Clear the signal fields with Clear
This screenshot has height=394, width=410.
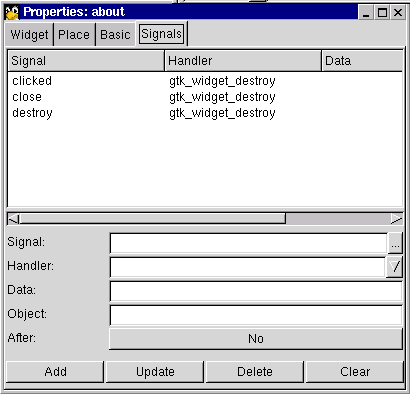(x=355, y=372)
